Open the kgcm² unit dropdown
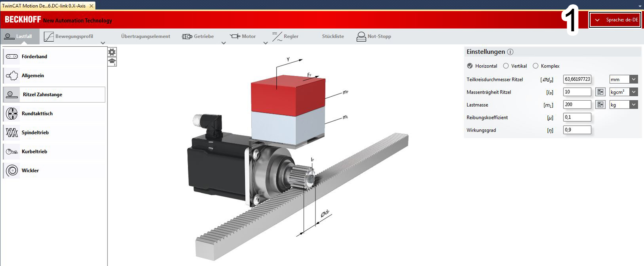 pos(623,92)
